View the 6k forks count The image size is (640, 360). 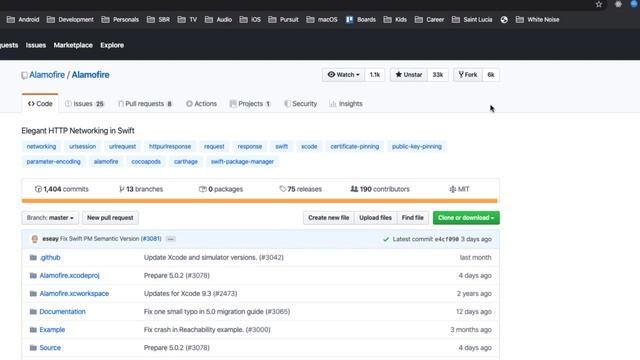(491, 75)
